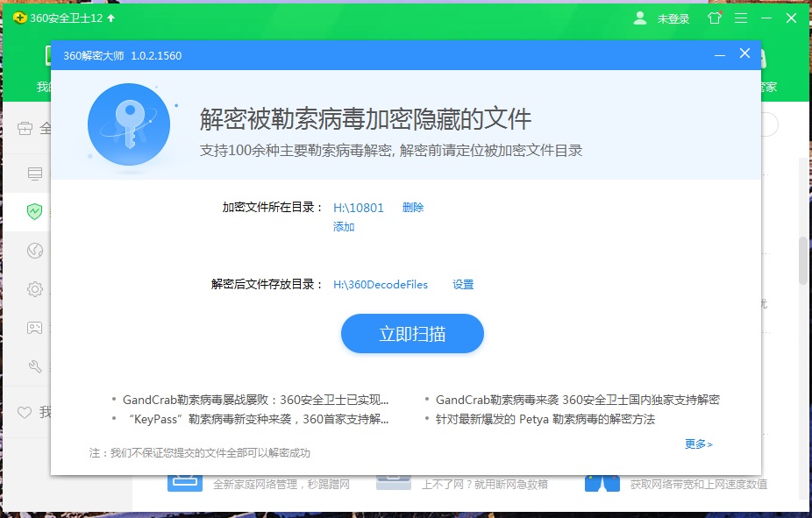The image size is (812, 518).
Task: Minimize the 360安全卫士 main window
Action: tap(766, 18)
